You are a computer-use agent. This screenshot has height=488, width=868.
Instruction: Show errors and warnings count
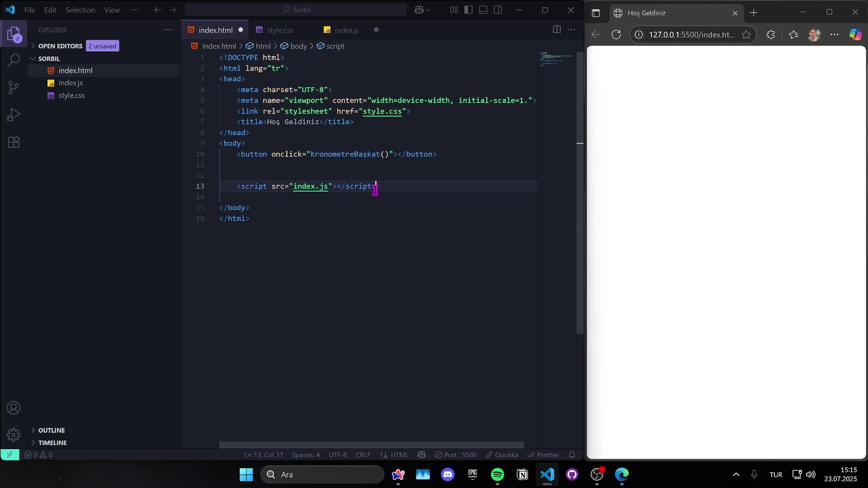(x=38, y=455)
